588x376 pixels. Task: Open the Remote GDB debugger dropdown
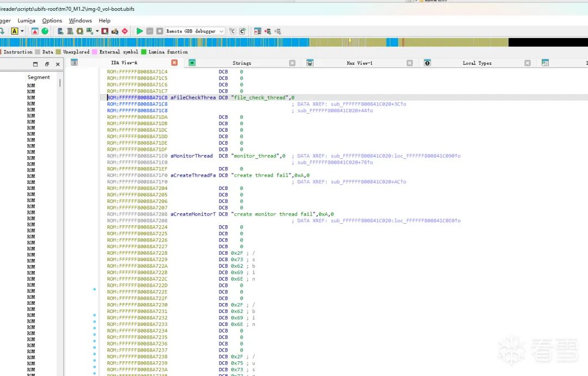(x=222, y=32)
